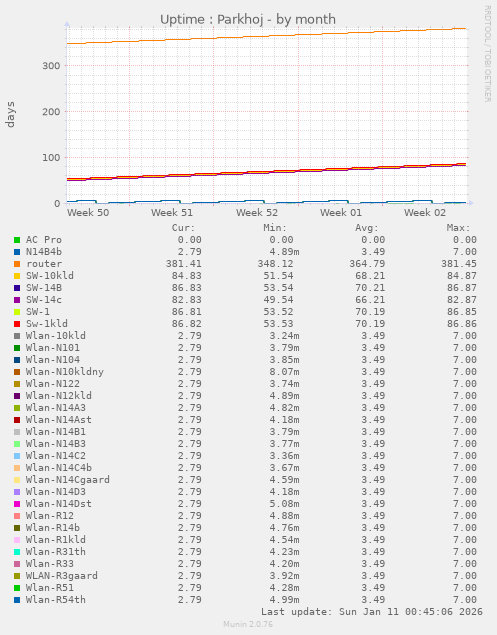Click the 'WLAN-R3gaard' legend label
Screen dimensions: 497x635
(x=62, y=576)
